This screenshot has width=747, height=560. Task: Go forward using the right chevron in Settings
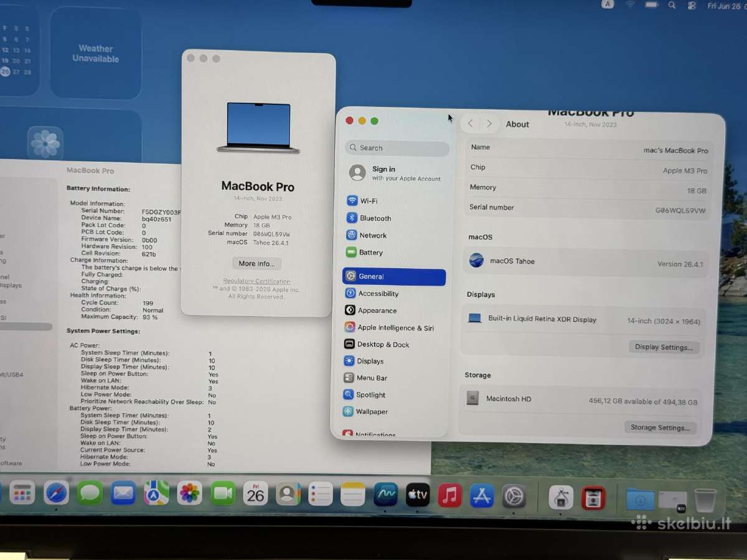click(489, 124)
